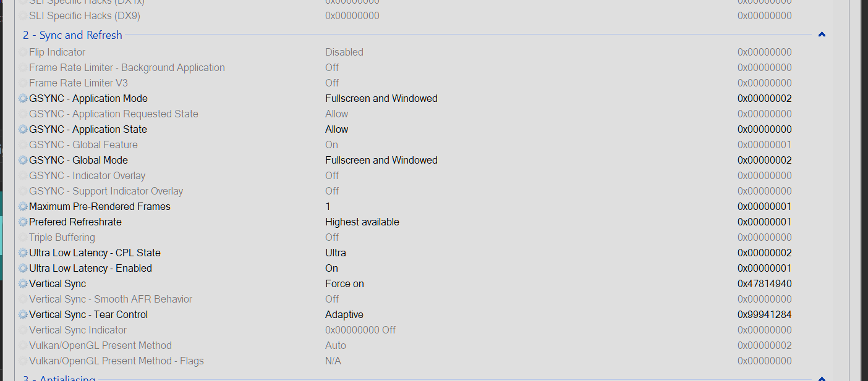This screenshot has height=381, width=868.
Task: Click gear icon beside Ultra Low Latency - Enabled
Action: tap(23, 269)
